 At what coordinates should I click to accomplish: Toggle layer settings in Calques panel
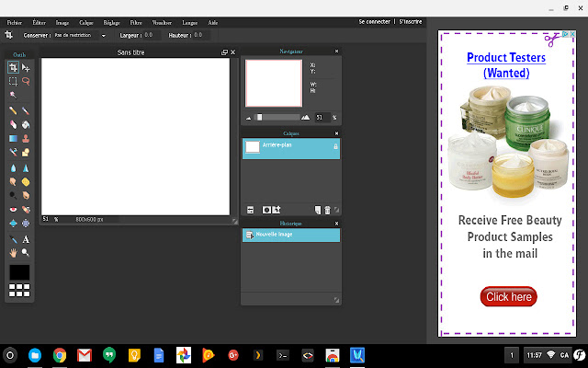click(x=250, y=210)
